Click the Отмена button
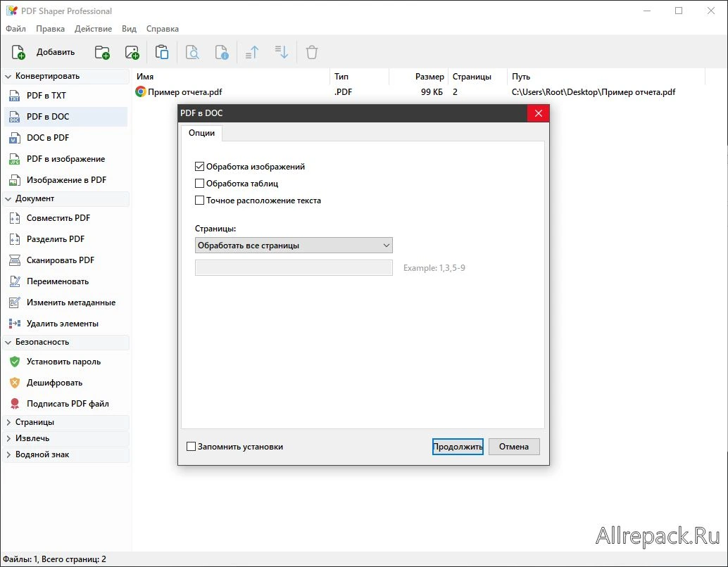Screen dimensions: 728x567 pyautogui.click(x=514, y=447)
